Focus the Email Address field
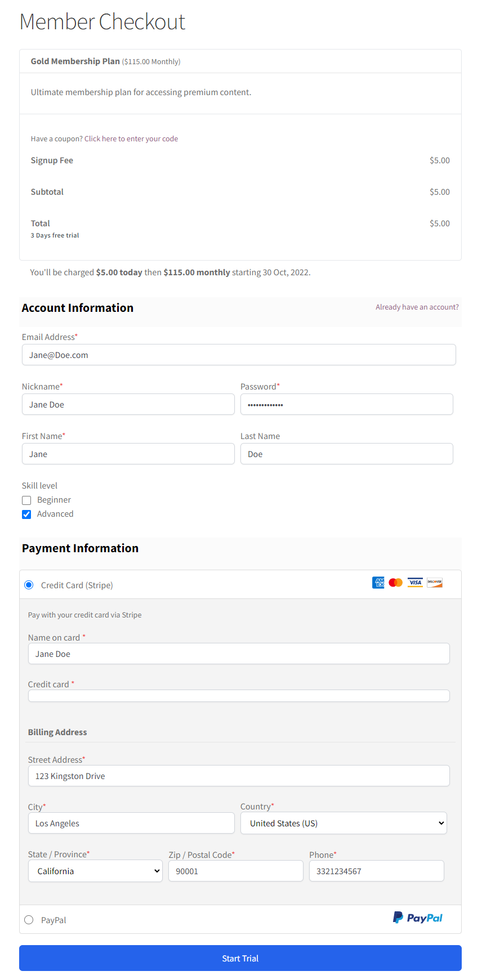482x980 pixels. [239, 355]
